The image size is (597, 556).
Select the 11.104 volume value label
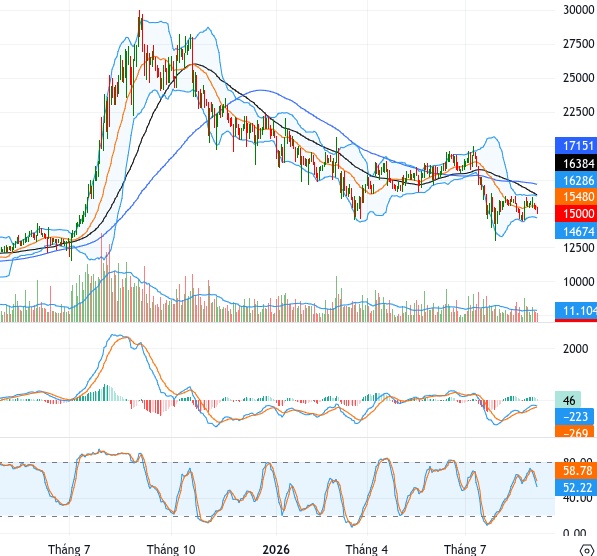click(x=576, y=311)
